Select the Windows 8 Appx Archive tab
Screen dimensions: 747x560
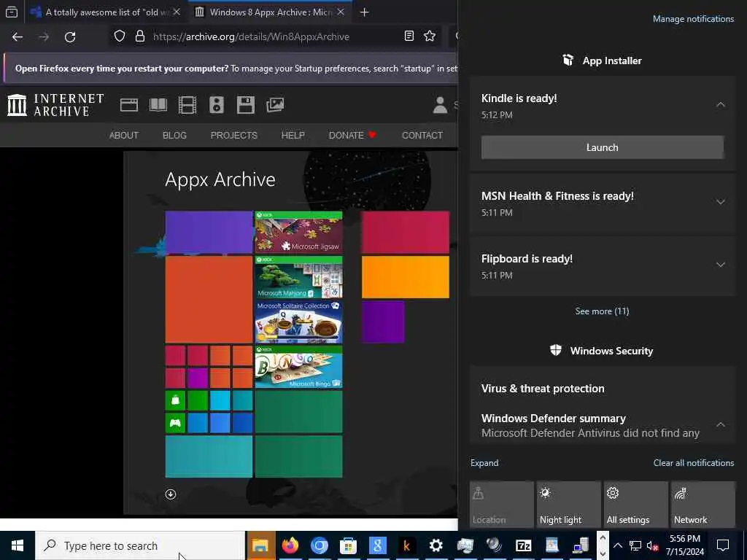point(270,12)
